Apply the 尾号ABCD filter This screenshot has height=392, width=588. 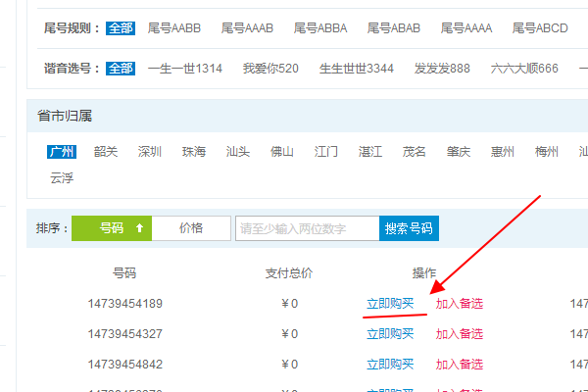pyautogui.click(x=540, y=28)
